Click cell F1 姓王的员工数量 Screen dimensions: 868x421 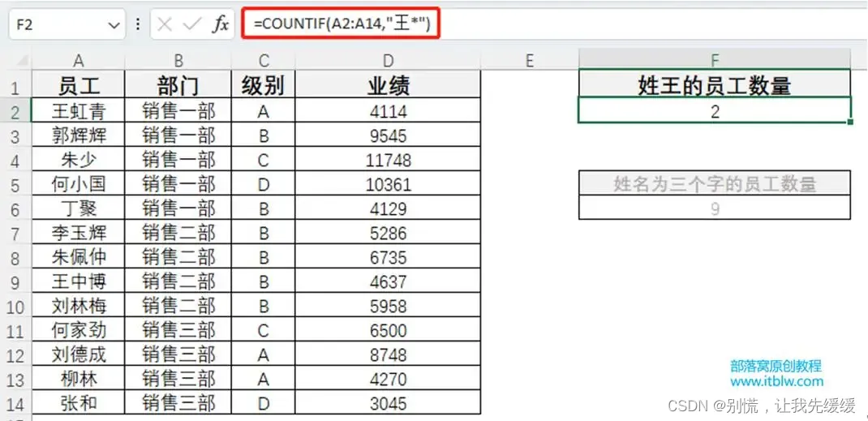(715, 86)
